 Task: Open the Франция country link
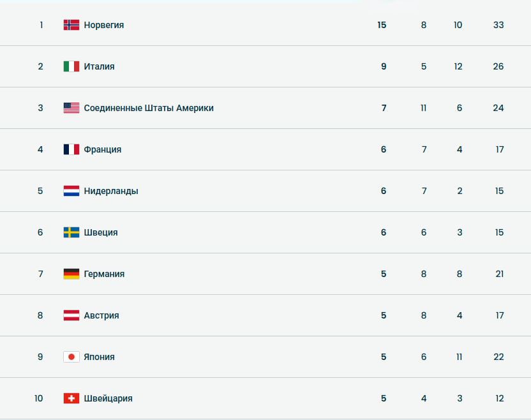point(103,149)
